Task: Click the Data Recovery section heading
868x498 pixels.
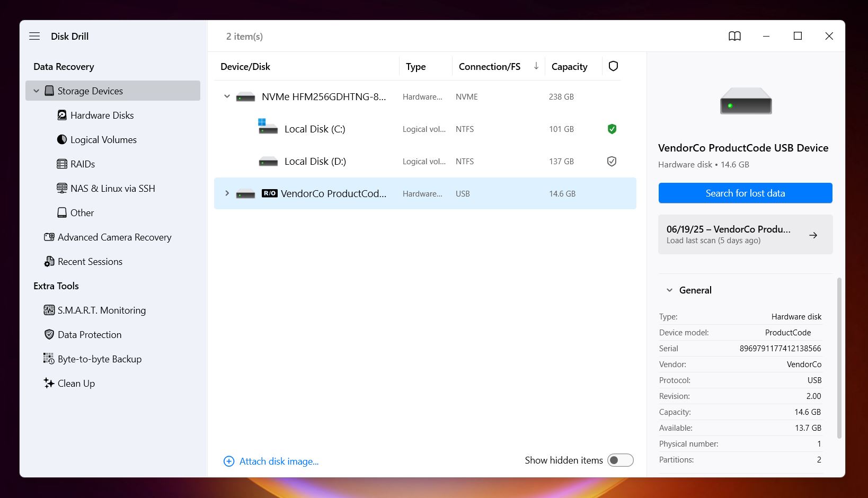Action: [64, 66]
